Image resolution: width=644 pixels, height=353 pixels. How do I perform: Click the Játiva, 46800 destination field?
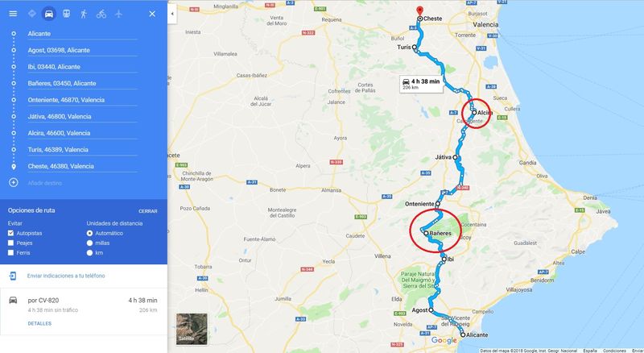(82, 117)
